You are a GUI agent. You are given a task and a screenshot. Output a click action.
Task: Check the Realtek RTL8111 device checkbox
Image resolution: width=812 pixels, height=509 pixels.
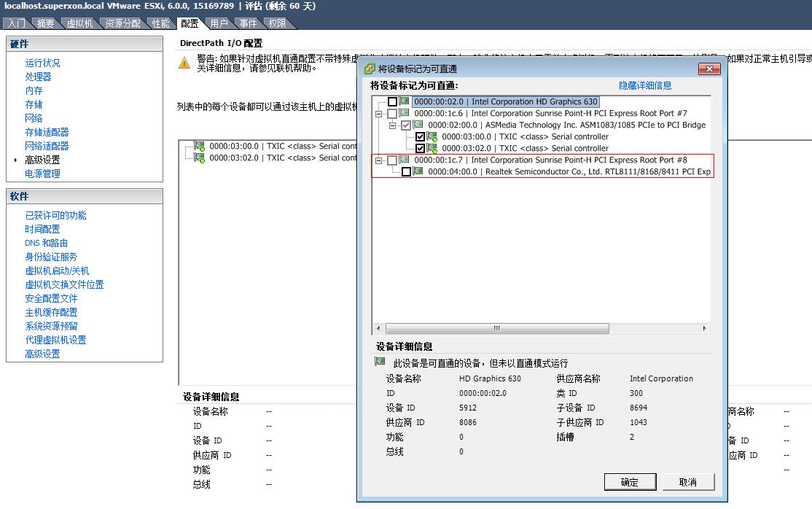pos(406,171)
